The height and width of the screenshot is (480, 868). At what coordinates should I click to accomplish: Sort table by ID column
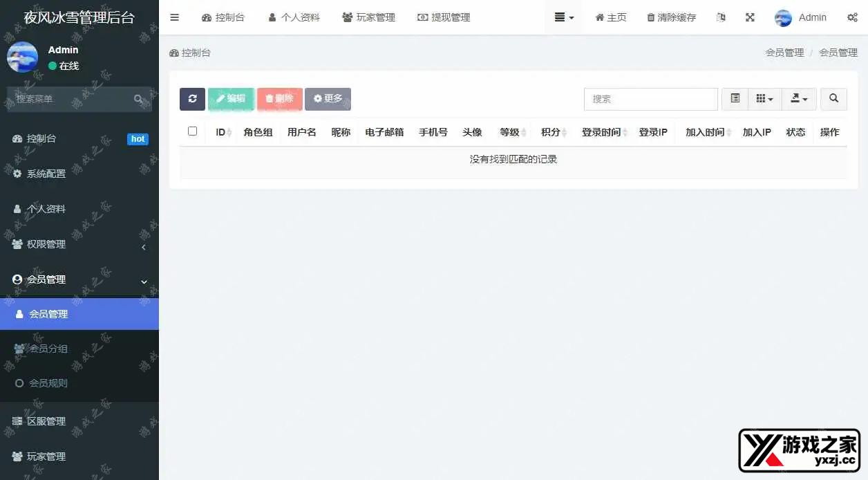(x=221, y=132)
